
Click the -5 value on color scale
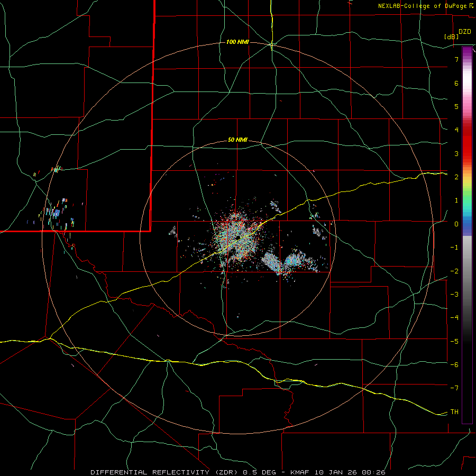(x=454, y=342)
